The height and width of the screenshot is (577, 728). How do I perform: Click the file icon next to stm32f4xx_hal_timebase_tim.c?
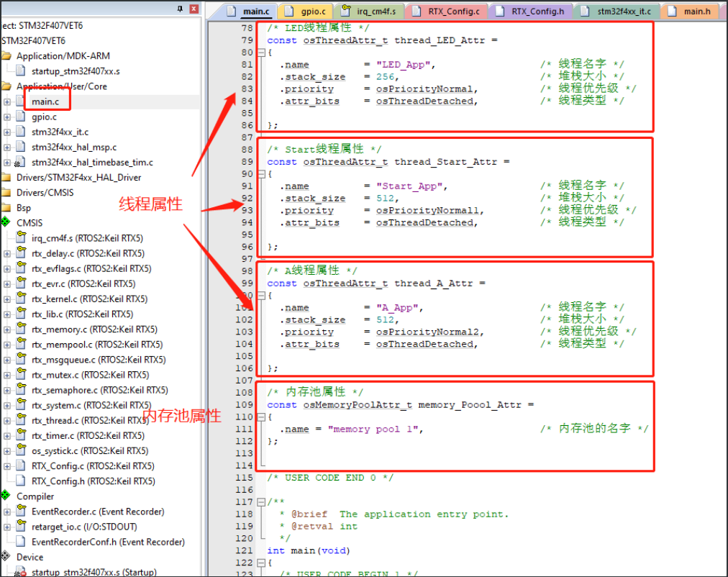[19, 162]
